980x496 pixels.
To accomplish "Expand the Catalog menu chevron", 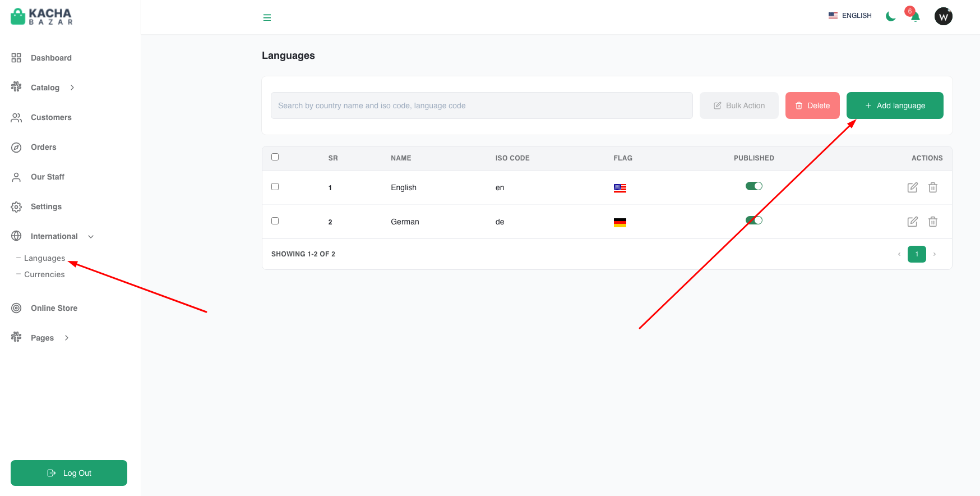I will pos(72,88).
